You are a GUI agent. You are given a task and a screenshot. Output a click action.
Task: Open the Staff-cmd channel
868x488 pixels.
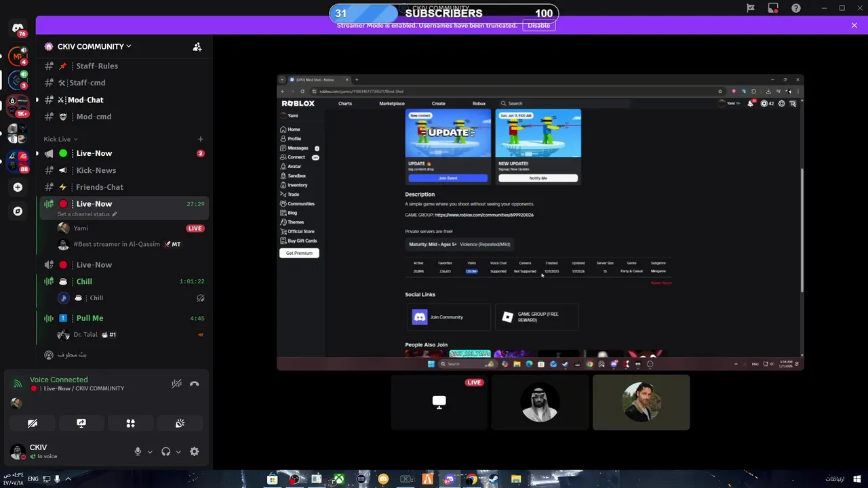(x=123, y=83)
